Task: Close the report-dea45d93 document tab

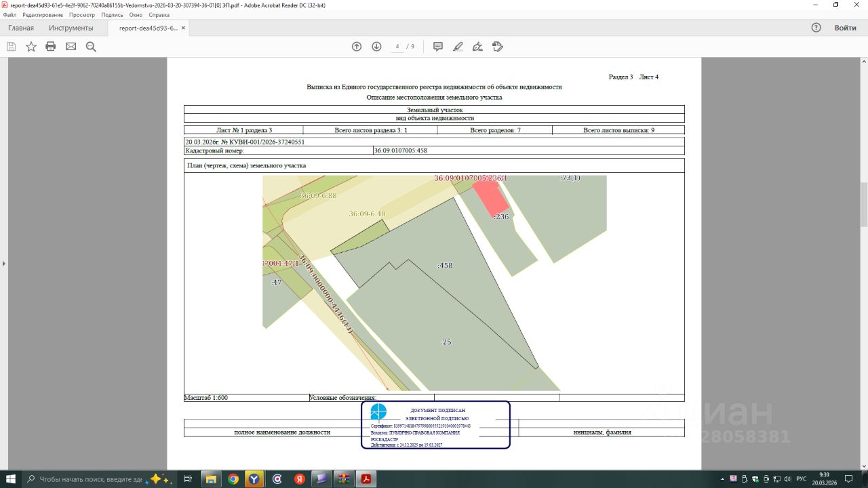Action: pyautogui.click(x=183, y=28)
